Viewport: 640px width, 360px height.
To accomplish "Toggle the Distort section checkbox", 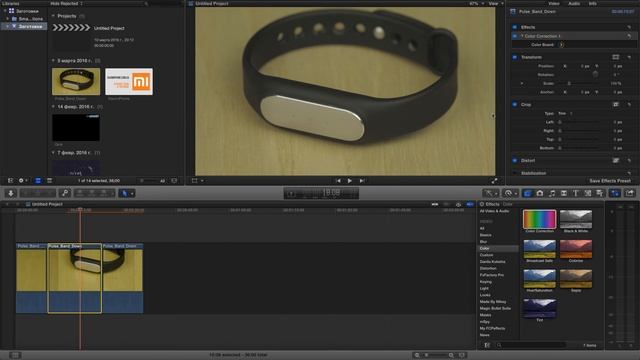I will coord(515,160).
